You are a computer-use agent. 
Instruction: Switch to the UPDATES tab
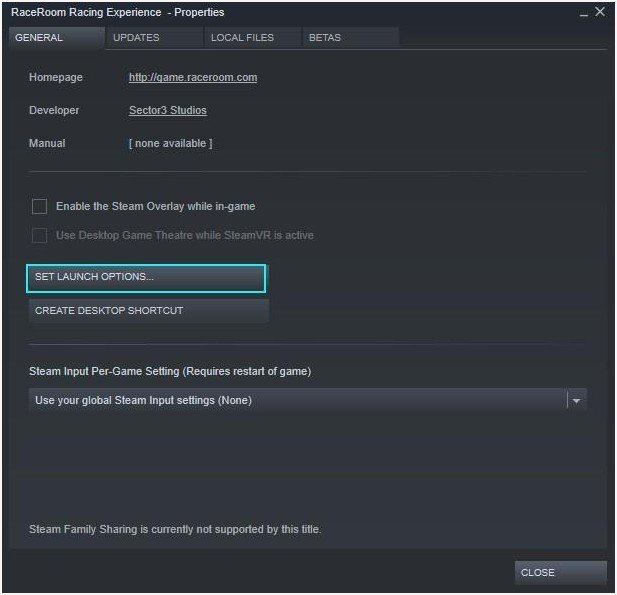tap(136, 38)
